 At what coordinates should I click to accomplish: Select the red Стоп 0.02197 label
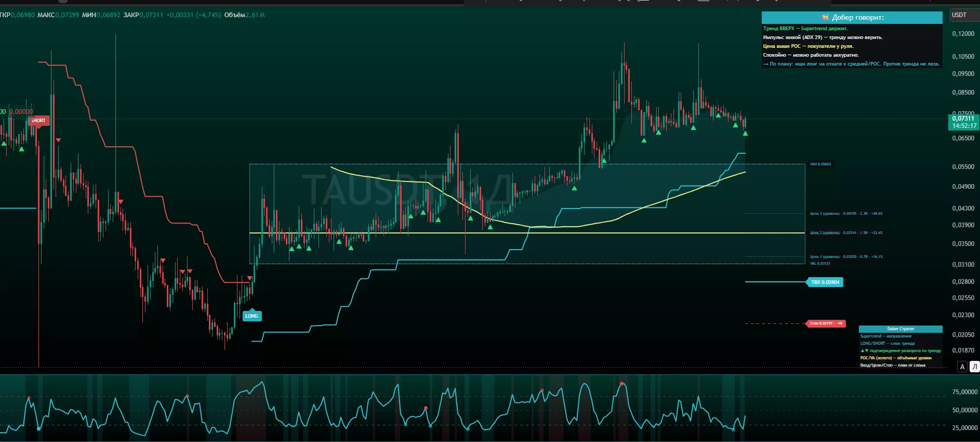click(x=825, y=323)
